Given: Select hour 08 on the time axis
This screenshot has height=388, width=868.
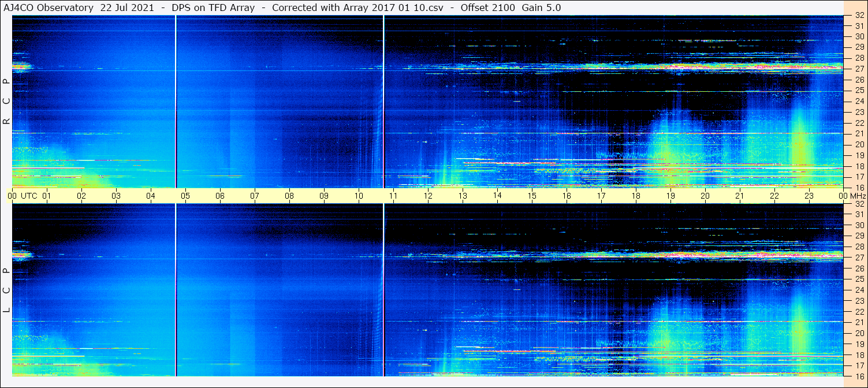Looking at the screenshot, I should (289, 196).
